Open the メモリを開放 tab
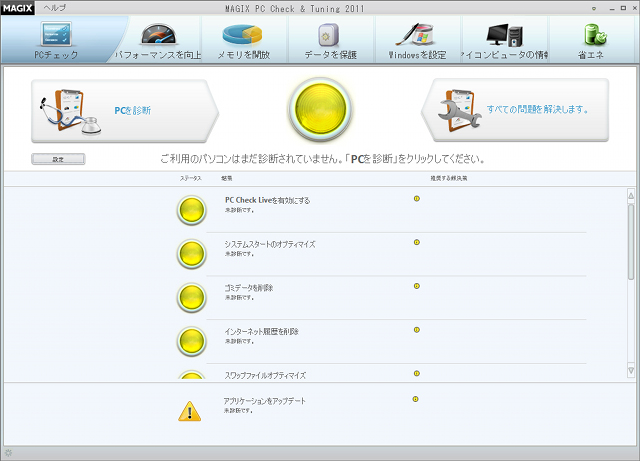 (244, 40)
